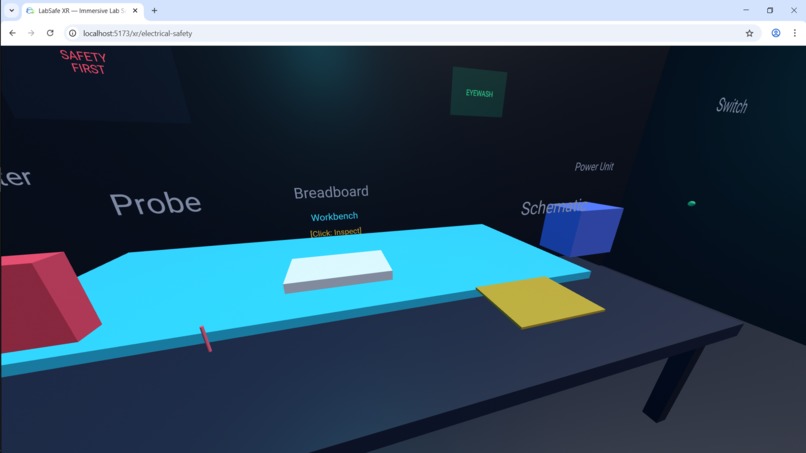Click the Breadboard label

coord(331,192)
